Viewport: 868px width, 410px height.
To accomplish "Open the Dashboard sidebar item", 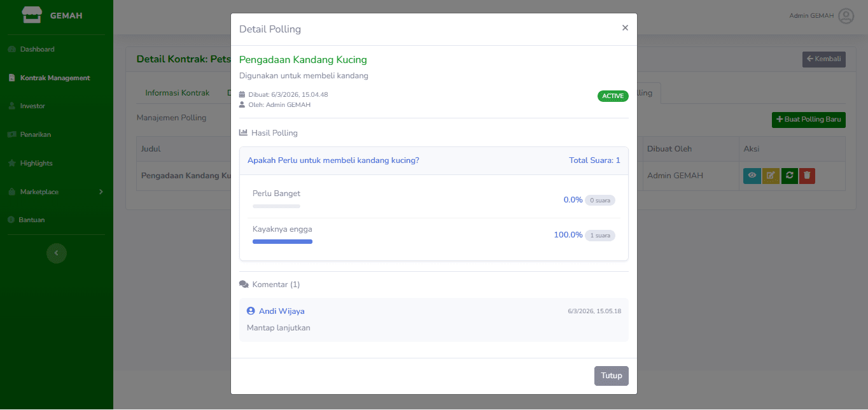I will coord(37,49).
